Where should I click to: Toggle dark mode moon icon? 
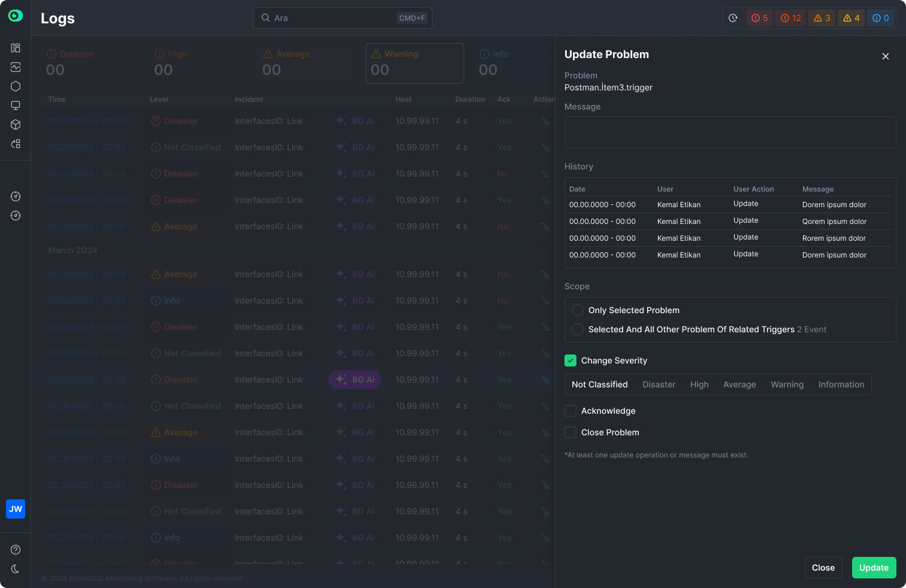point(16,569)
